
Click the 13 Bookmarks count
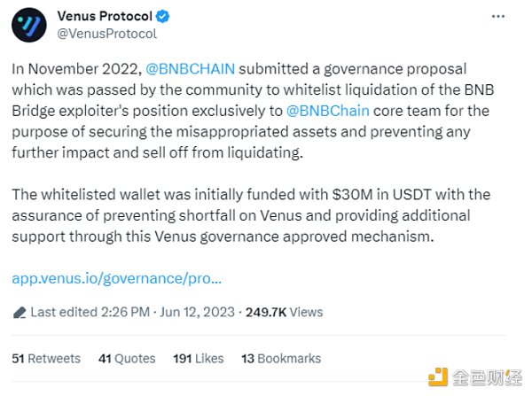[x=281, y=359]
